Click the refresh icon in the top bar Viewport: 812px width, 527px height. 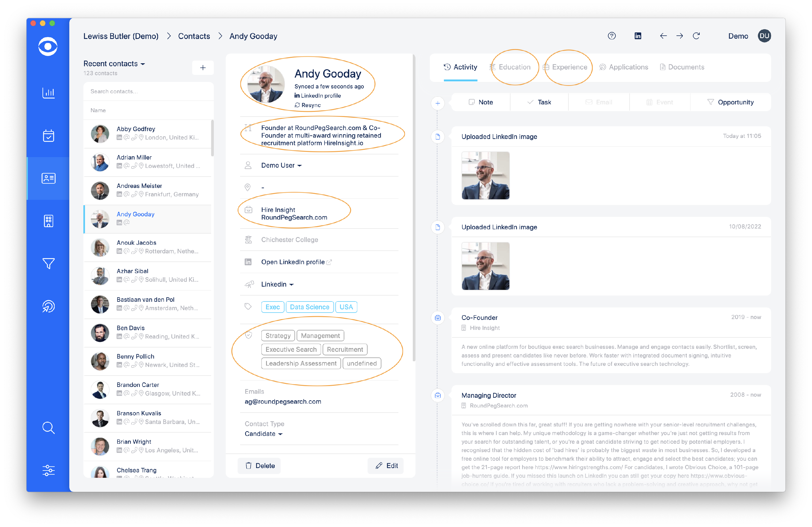697,36
